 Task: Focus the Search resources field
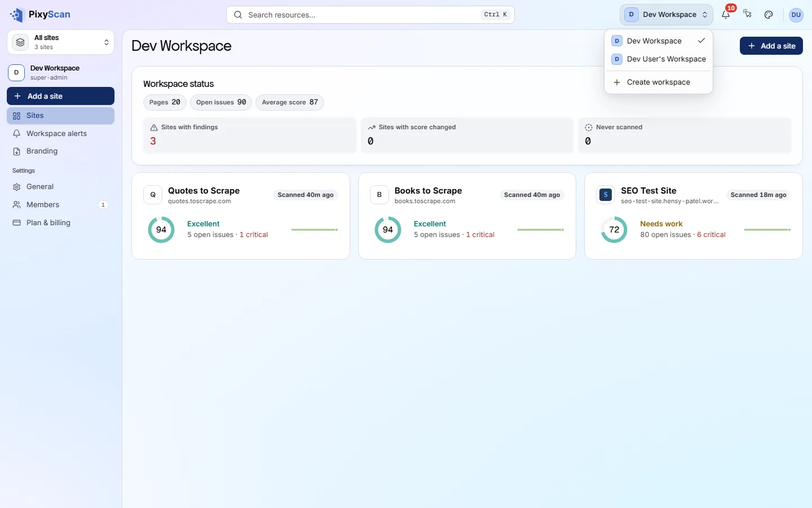tap(370, 15)
